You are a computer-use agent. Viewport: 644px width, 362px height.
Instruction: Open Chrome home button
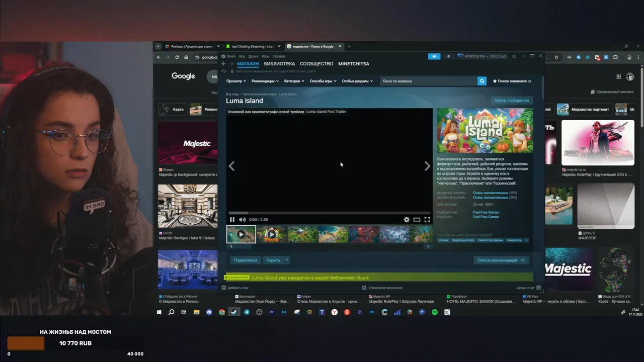click(186, 57)
